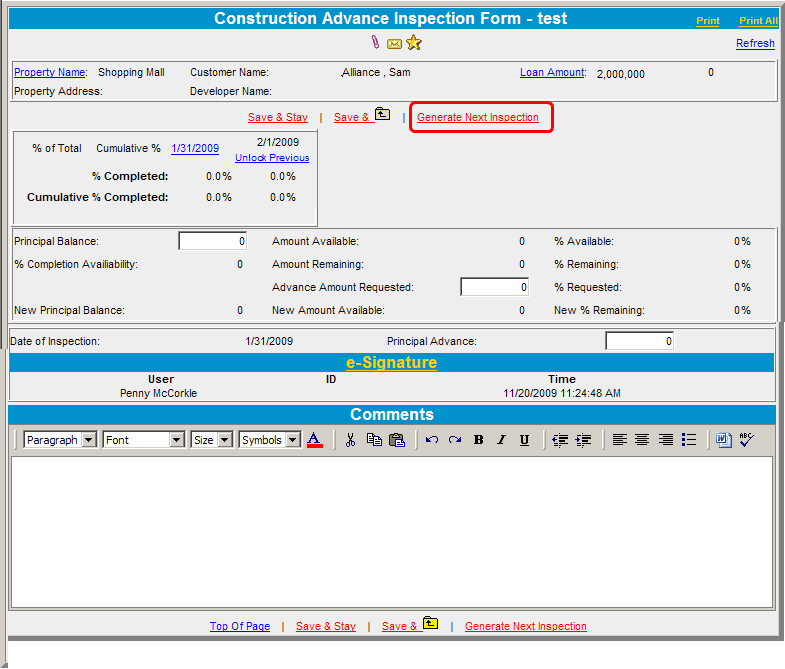Screen dimensions: 785x669
Task: Open the Size dropdown
Action: tap(212, 440)
